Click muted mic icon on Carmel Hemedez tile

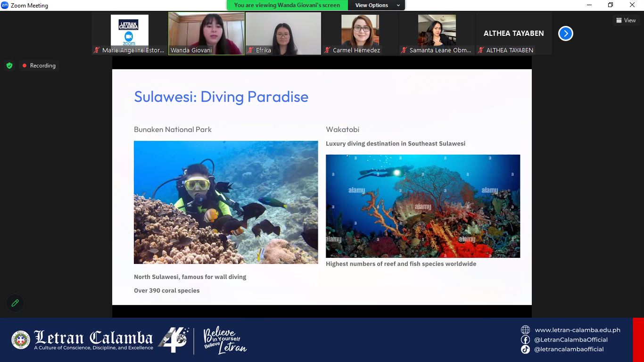tap(327, 50)
